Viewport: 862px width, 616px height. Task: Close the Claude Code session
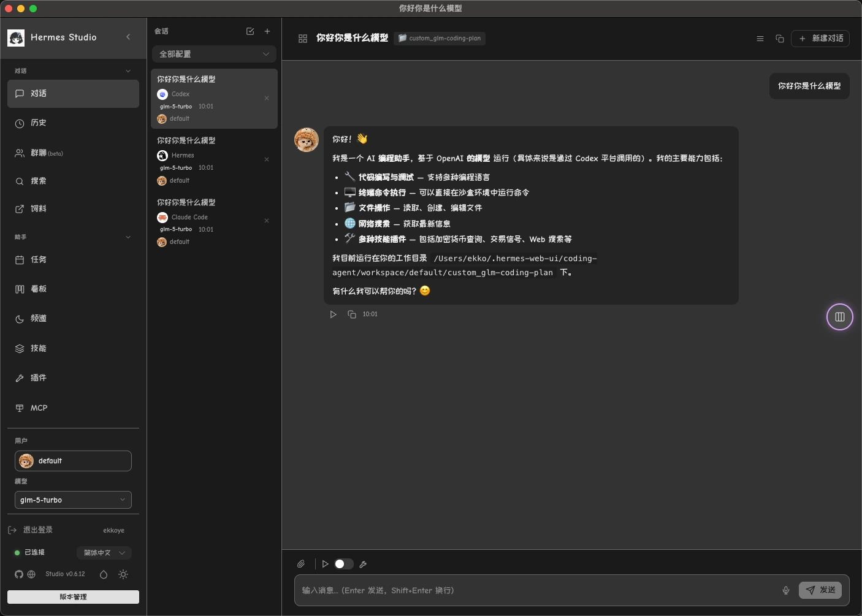point(267,221)
